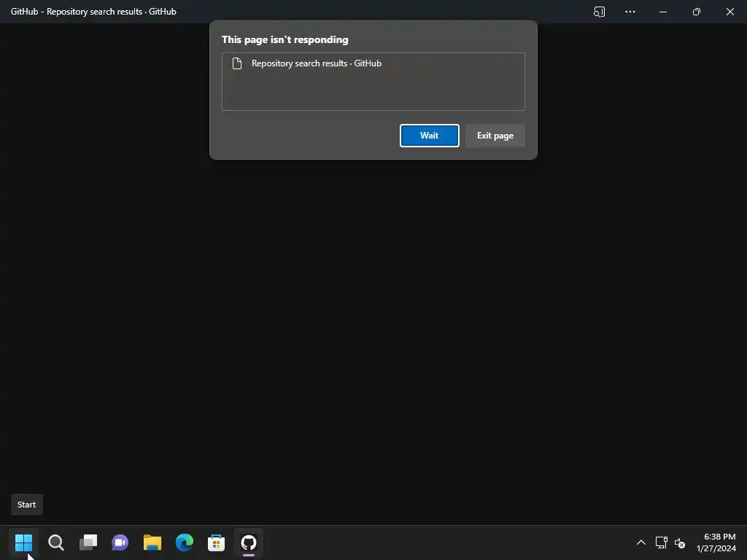Click the network display icon in the tray
The image size is (747, 560).
(661, 542)
